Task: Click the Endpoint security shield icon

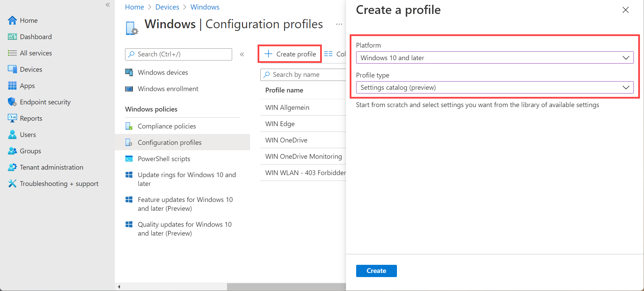Action: coord(12,102)
